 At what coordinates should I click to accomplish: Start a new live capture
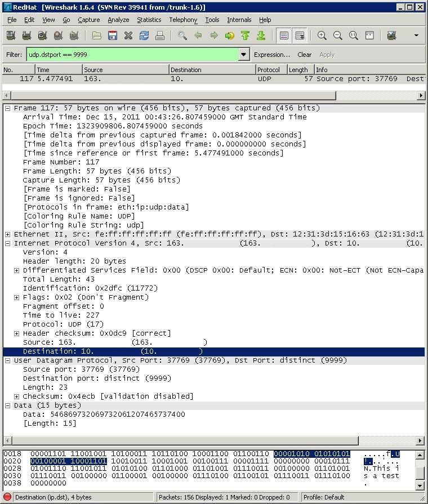(42, 35)
